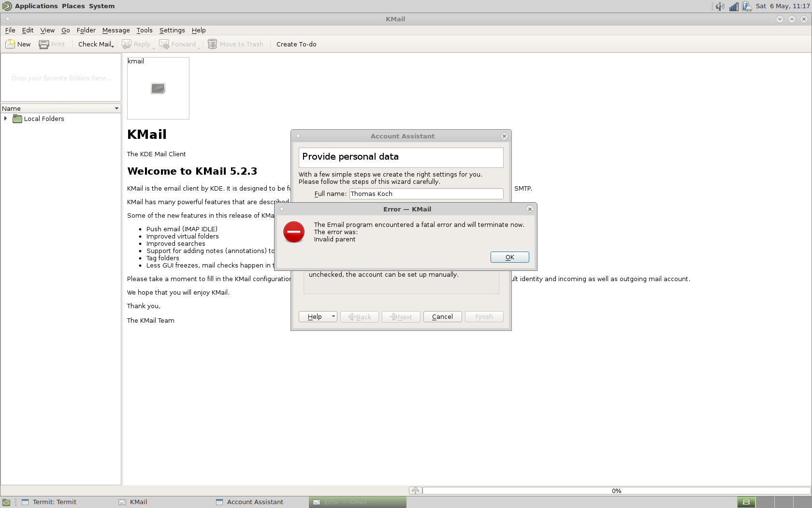812x508 pixels.
Task: Open the View menu
Action: (47, 30)
